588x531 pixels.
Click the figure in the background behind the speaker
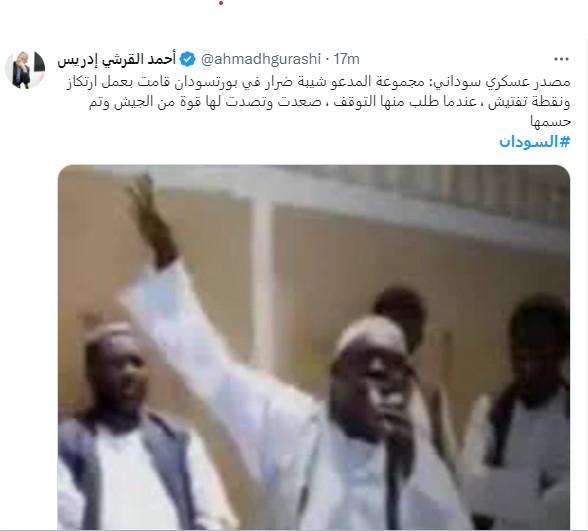tap(401, 311)
